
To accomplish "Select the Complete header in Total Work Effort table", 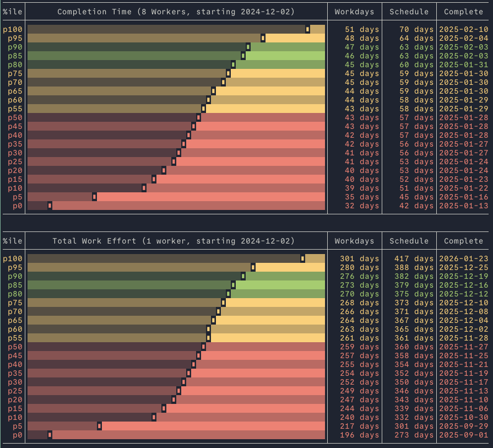I will [463, 241].
